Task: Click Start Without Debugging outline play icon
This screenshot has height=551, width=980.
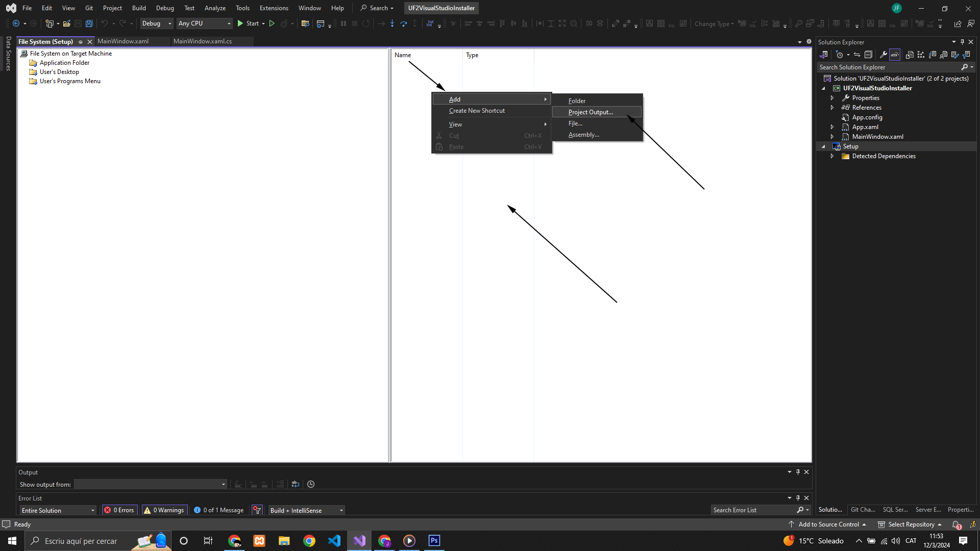Action: pyautogui.click(x=272, y=23)
